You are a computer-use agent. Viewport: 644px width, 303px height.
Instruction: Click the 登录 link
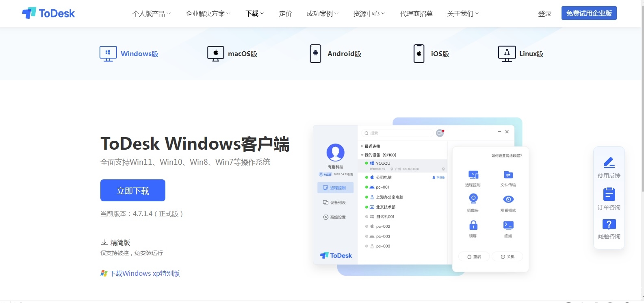click(x=545, y=14)
